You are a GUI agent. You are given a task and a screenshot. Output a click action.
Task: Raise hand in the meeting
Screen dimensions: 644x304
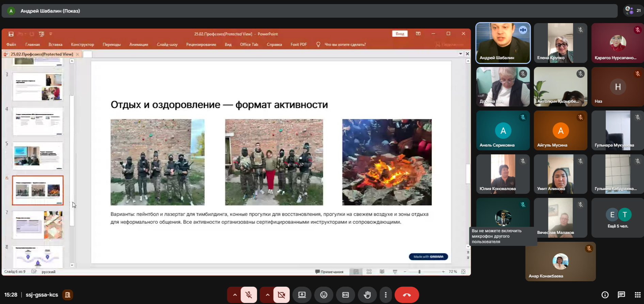(367, 295)
